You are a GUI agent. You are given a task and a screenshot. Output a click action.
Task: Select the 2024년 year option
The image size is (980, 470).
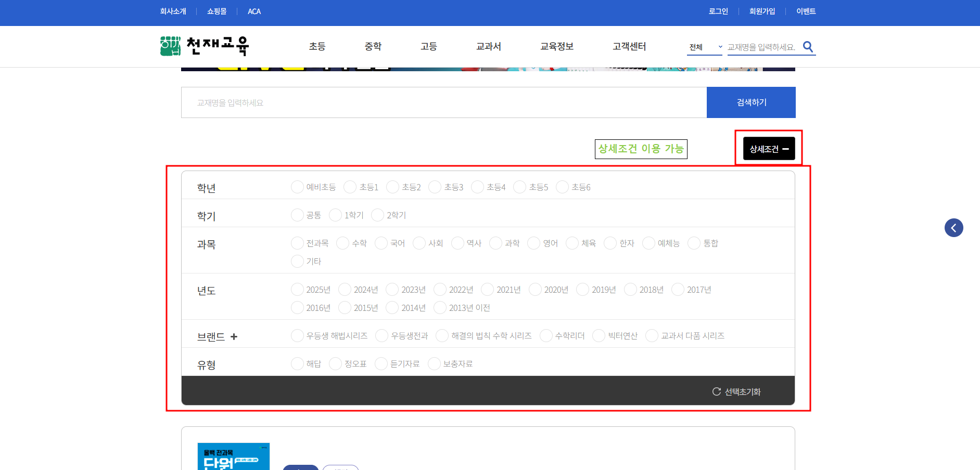point(345,290)
